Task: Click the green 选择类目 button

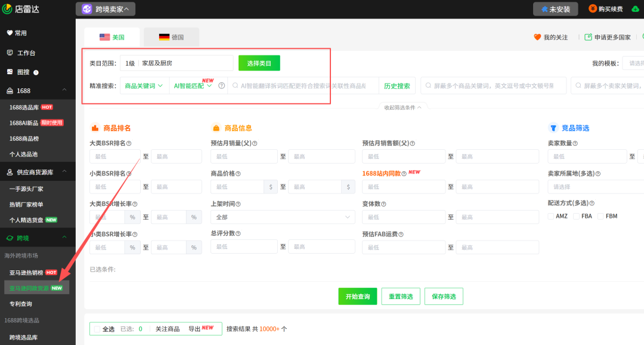Action: (x=259, y=63)
